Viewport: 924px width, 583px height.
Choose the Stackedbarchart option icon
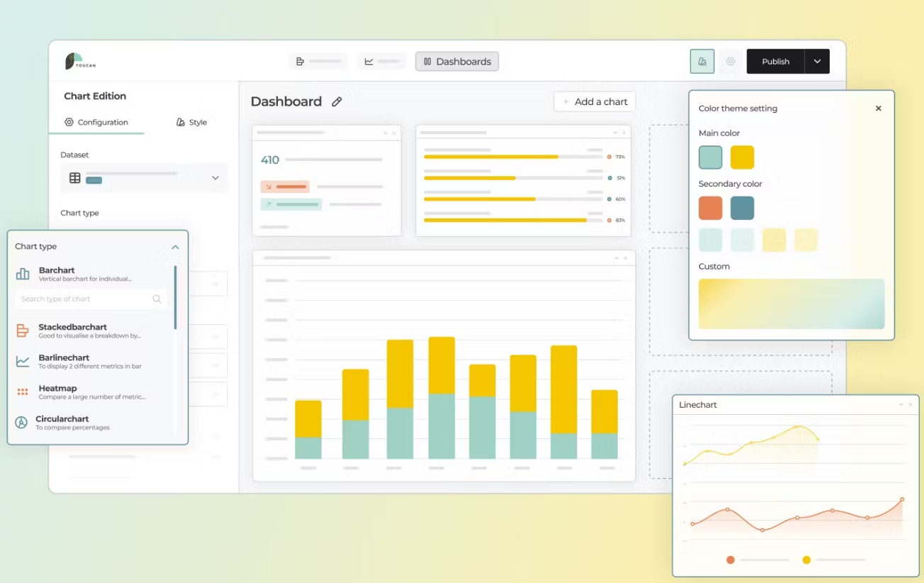point(23,331)
